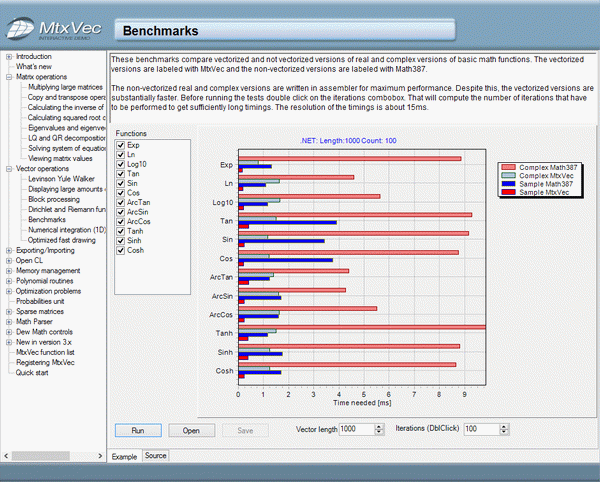Expand the Polynomial routines node
Screen dimensions: 600x482
coord(9,281)
